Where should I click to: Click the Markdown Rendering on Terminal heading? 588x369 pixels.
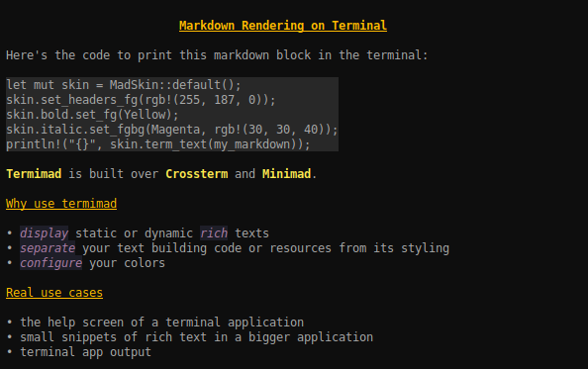283,26
